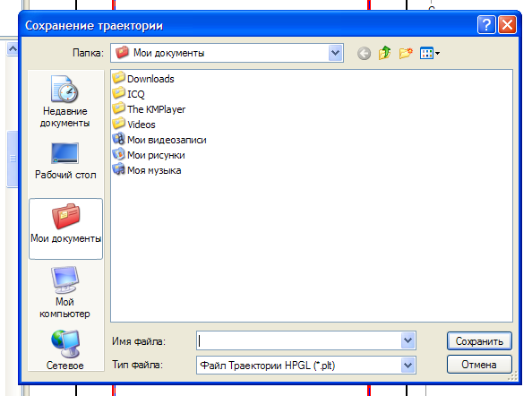Click the question mark help button
Viewport: 532px width, 396px height.
[x=486, y=25]
